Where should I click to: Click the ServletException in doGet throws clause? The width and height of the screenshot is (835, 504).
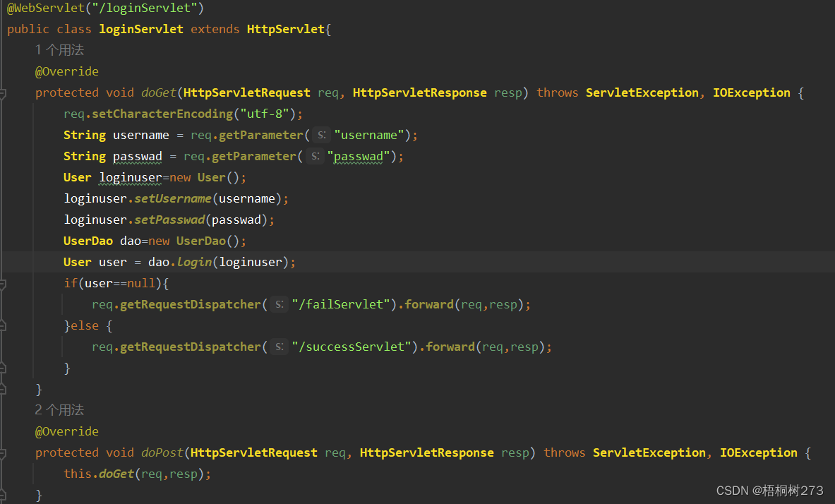click(642, 92)
